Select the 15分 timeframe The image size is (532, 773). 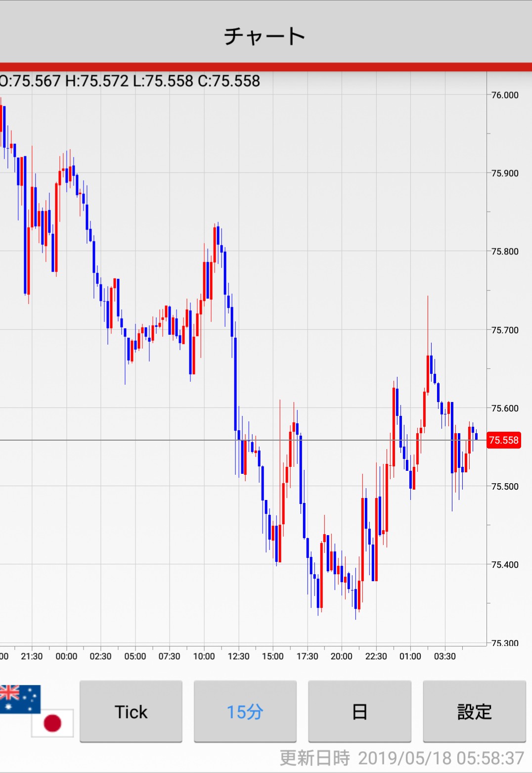(245, 712)
